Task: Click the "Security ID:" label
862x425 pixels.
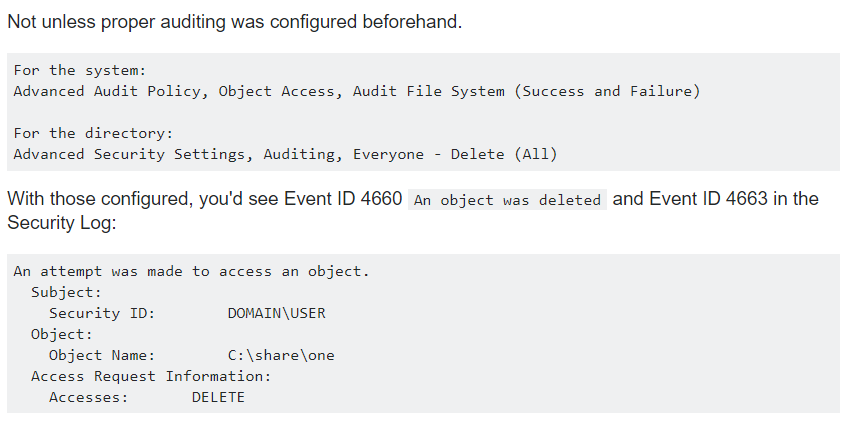Action: click(x=102, y=314)
